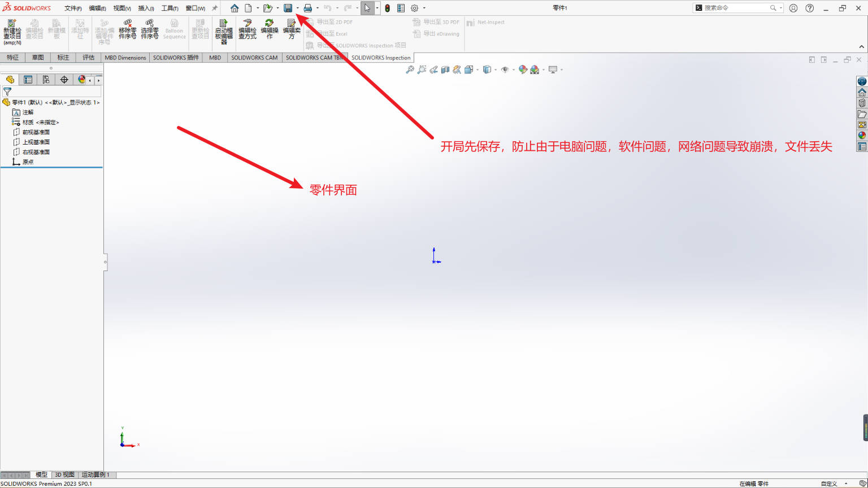Expand View Settings dropdown arrow
Screen dimensions: 868x488
tap(562, 69)
